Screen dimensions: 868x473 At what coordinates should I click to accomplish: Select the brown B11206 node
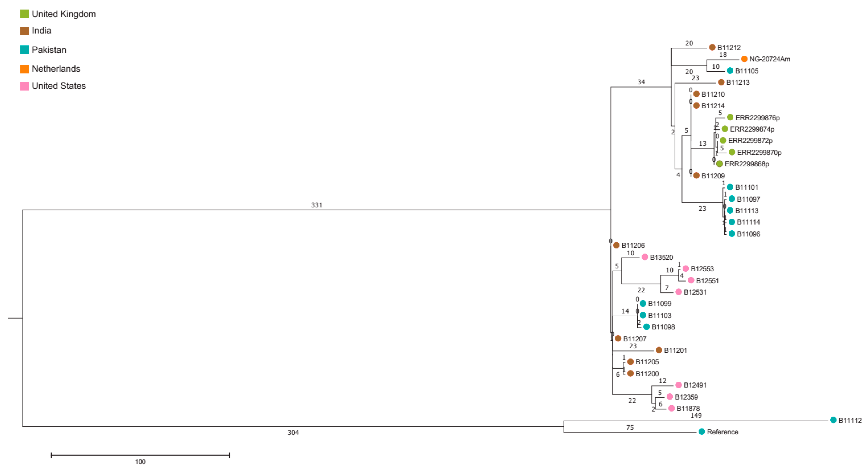(x=616, y=245)
